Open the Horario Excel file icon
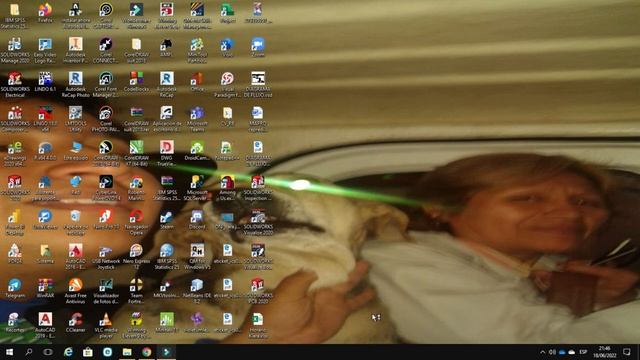This screenshot has height=360, width=640. point(258,325)
